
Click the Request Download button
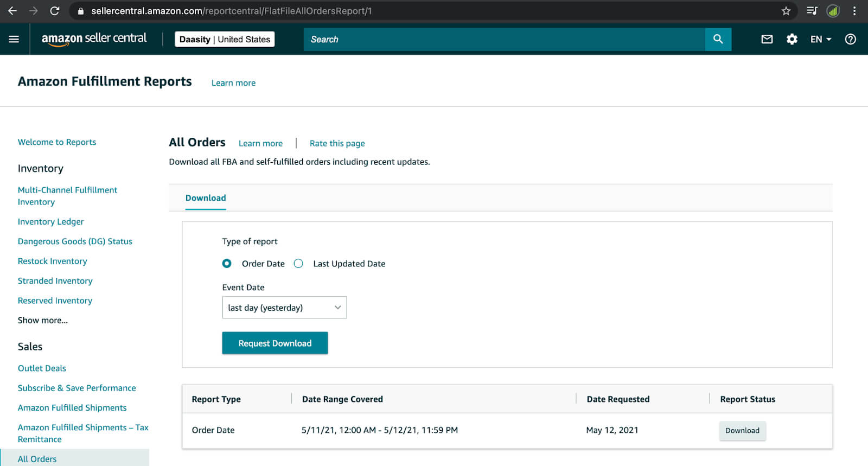coord(275,343)
